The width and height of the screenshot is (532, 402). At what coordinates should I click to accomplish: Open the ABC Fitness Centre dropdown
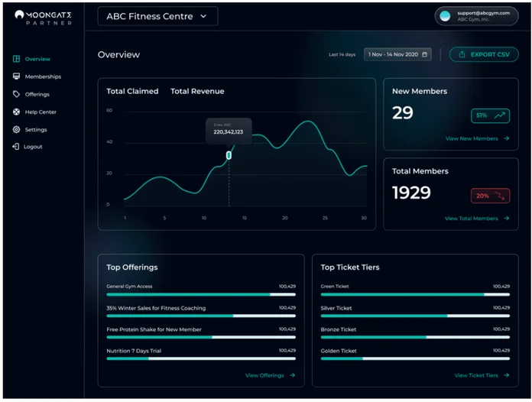[x=157, y=16]
